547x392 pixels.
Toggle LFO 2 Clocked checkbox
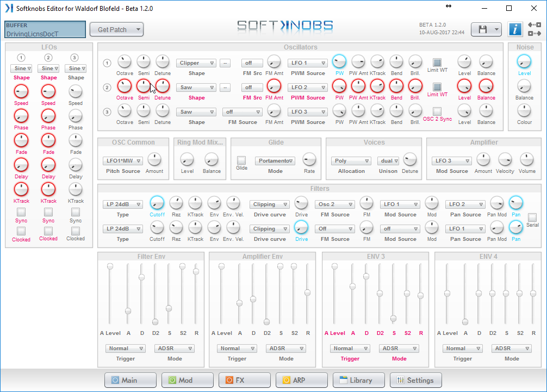coord(48,231)
